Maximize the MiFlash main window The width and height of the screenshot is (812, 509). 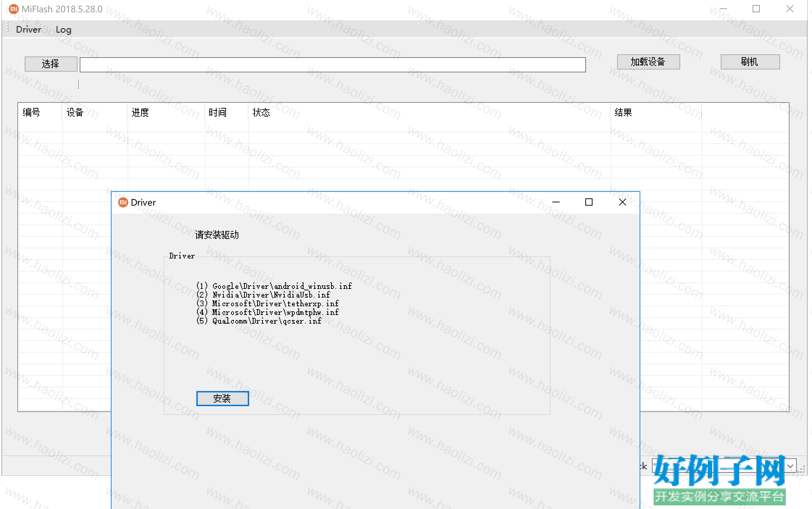coord(756,9)
